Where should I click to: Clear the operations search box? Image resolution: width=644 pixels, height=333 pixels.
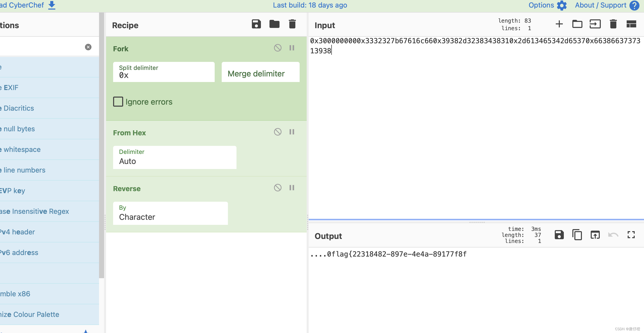[88, 47]
